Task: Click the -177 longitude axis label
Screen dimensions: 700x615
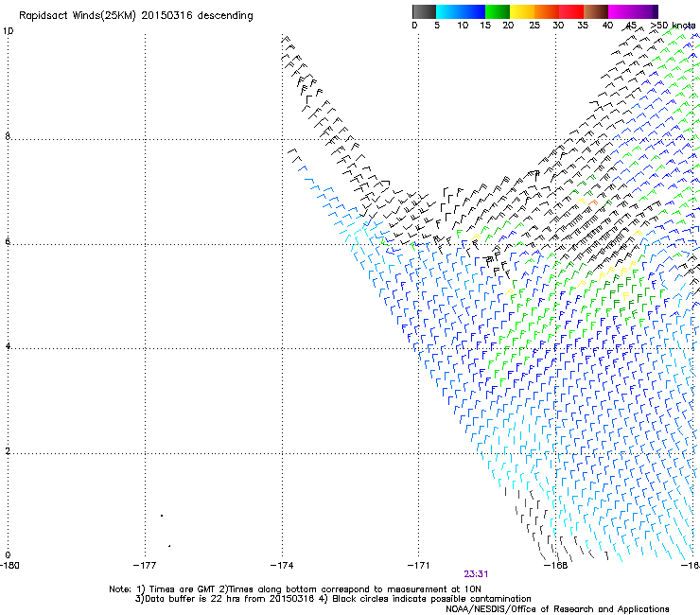Action: tap(145, 566)
